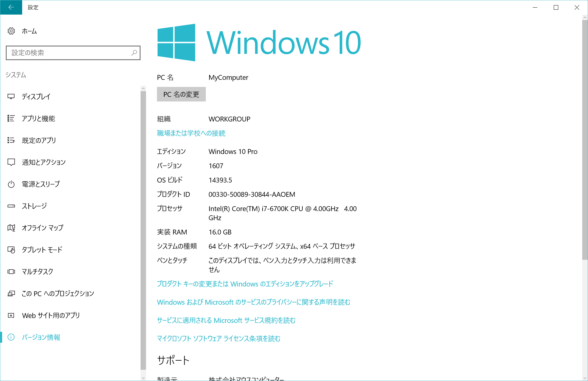Click the ストレージ drive icon
588x381 pixels.
coord(11,206)
